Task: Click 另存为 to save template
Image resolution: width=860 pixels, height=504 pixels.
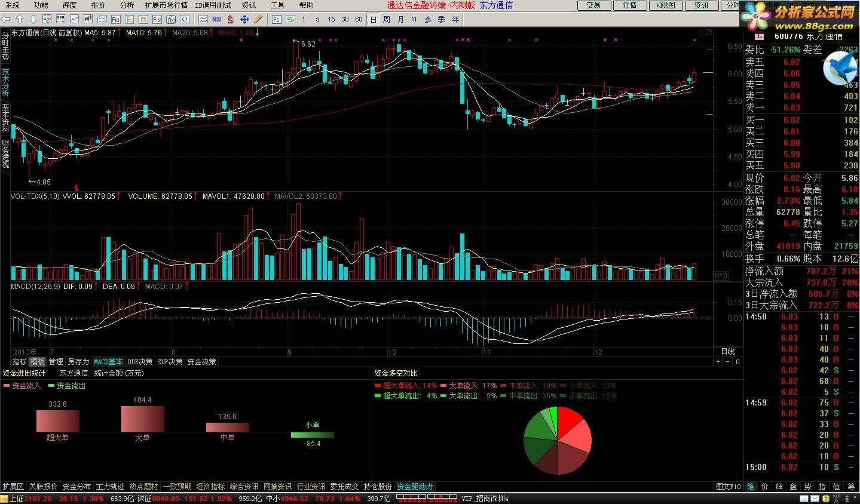Action: [78, 362]
